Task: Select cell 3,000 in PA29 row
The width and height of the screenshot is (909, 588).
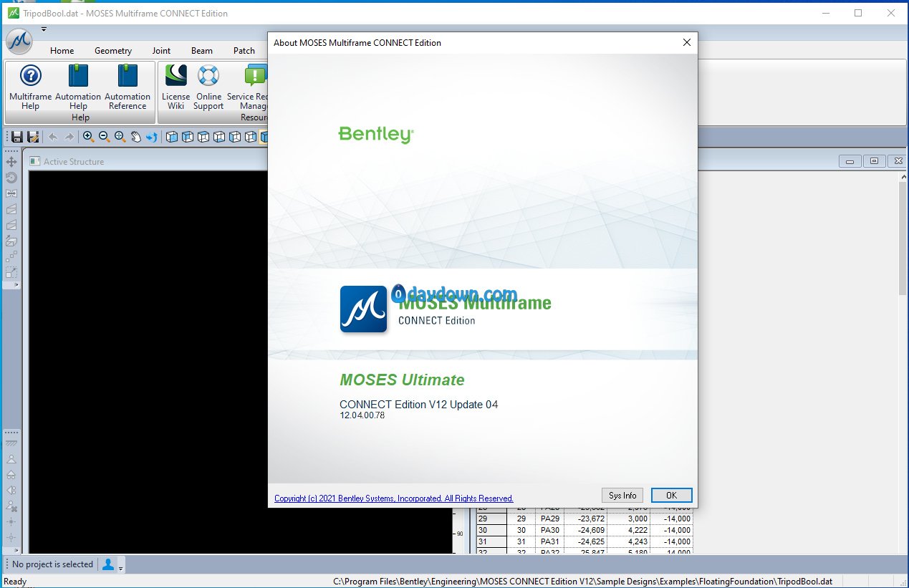Action: (x=628, y=519)
